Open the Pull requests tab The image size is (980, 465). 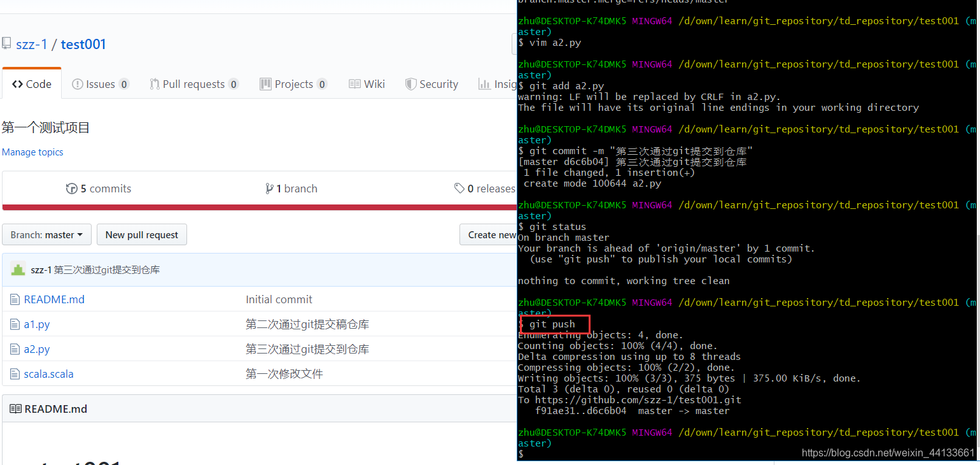point(194,84)
